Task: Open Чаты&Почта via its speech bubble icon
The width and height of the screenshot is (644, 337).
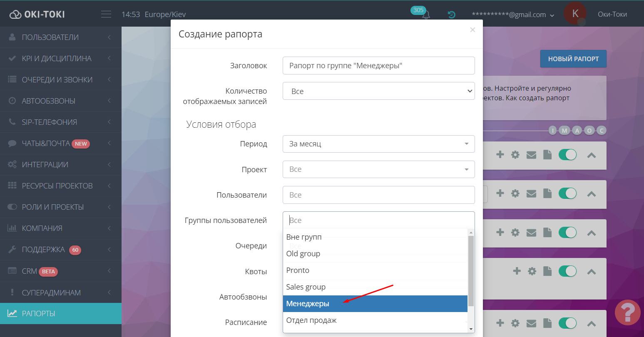Action: click(12, 143)
